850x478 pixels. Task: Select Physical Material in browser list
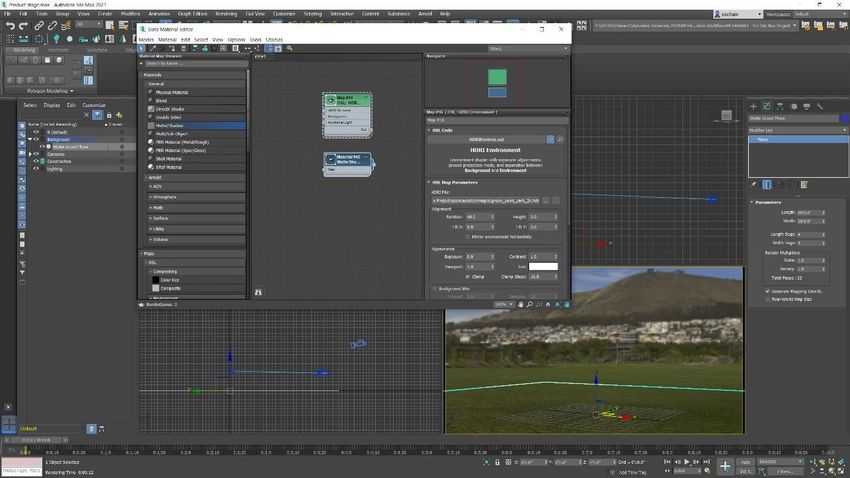(x=196, y=92)
